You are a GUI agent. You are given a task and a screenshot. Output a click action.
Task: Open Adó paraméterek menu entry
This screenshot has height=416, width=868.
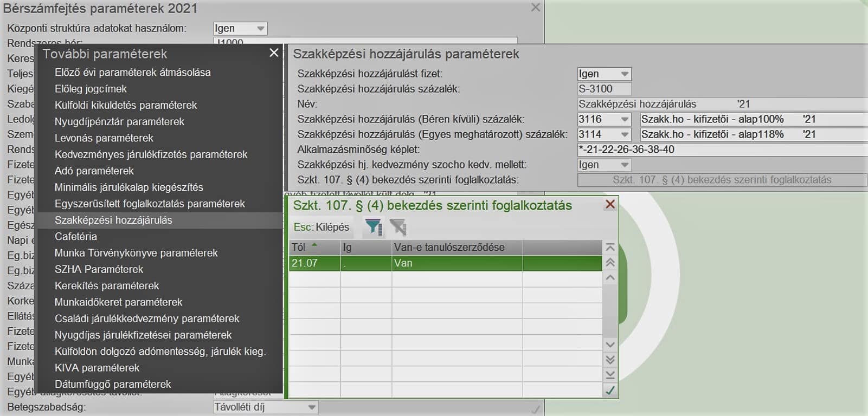click(94, 171)
